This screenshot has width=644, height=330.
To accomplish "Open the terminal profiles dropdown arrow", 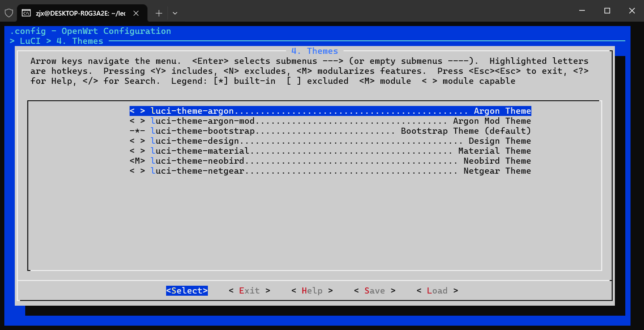I will pyautogui.click(x=175, y=13).
